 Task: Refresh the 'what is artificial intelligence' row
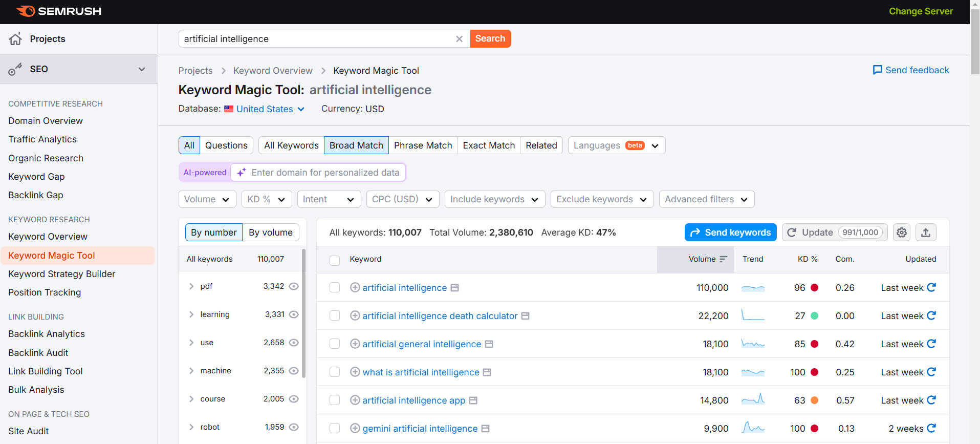click(931, 372)
